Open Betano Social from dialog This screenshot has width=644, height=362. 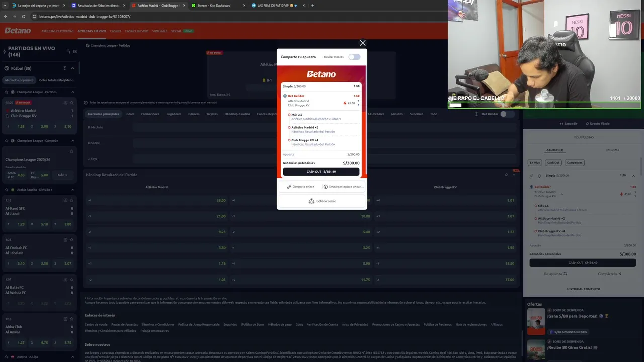322,201
